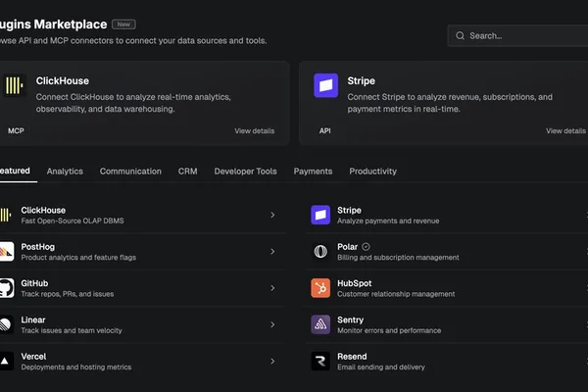Click the Plugins Marketplace heading

click(54, 24)
